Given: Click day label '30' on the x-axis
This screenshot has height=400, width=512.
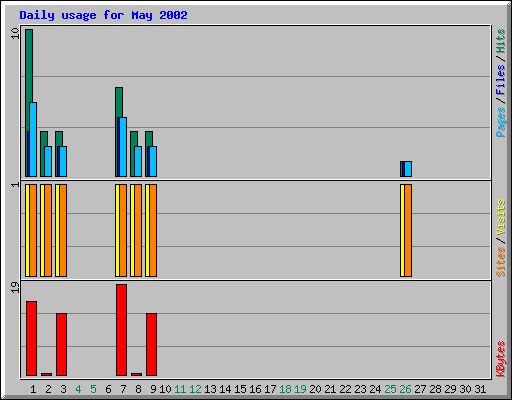Looking at the screenshot, I should click(465, 389).
